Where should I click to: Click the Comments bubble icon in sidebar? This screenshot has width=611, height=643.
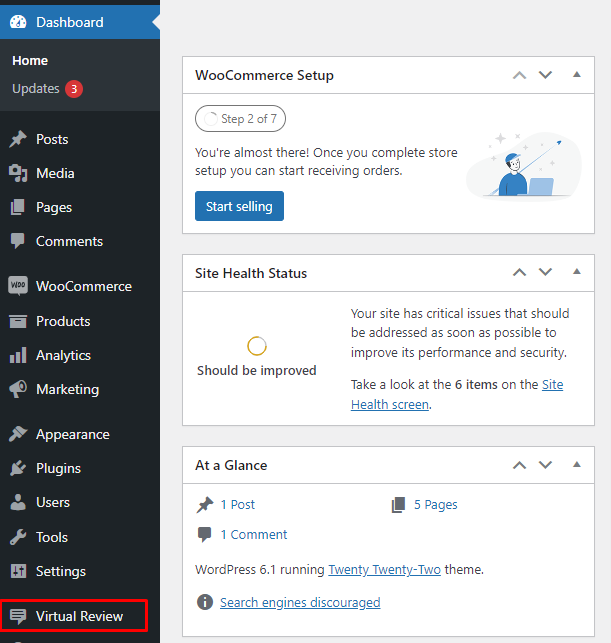point(18,241)
